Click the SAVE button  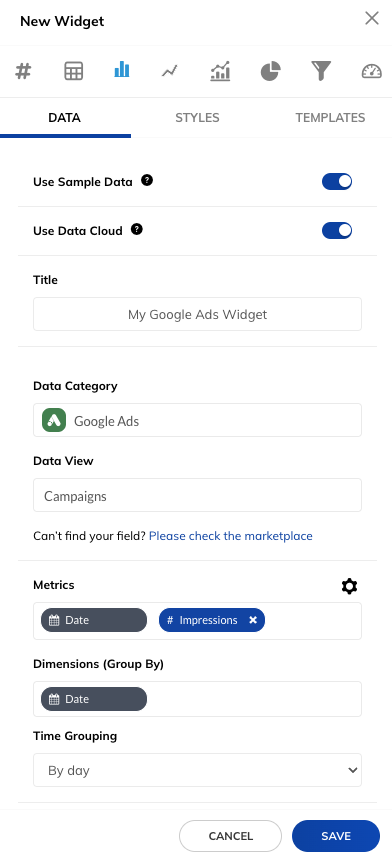(336, 836)
